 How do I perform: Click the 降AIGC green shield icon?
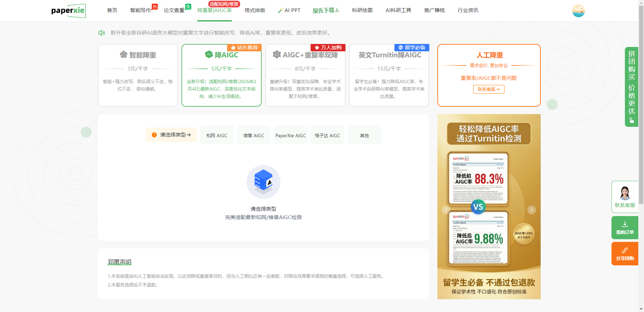pos(209,54)
